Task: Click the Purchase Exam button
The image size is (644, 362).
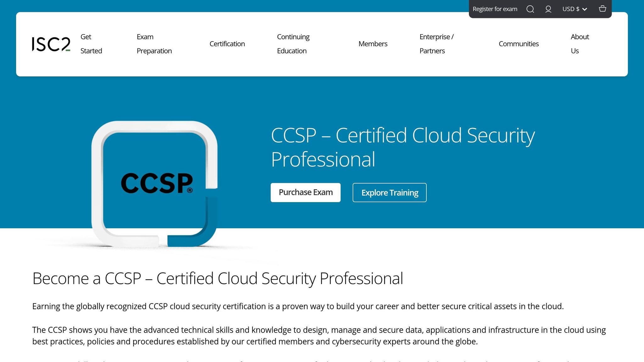Action: click(x=305, y=192)
